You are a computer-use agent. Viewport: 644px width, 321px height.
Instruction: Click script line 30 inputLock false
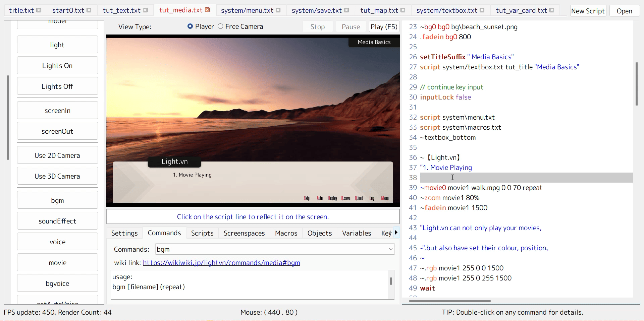click(445, 97)
